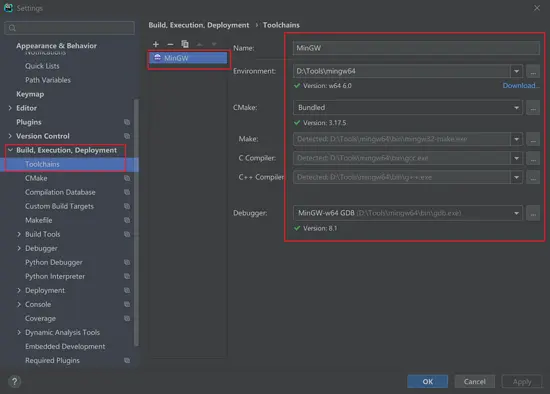Copy the selected toolchain configuration
The width and height of the screenshot is (550, 394).
click(x=185, y=44)
